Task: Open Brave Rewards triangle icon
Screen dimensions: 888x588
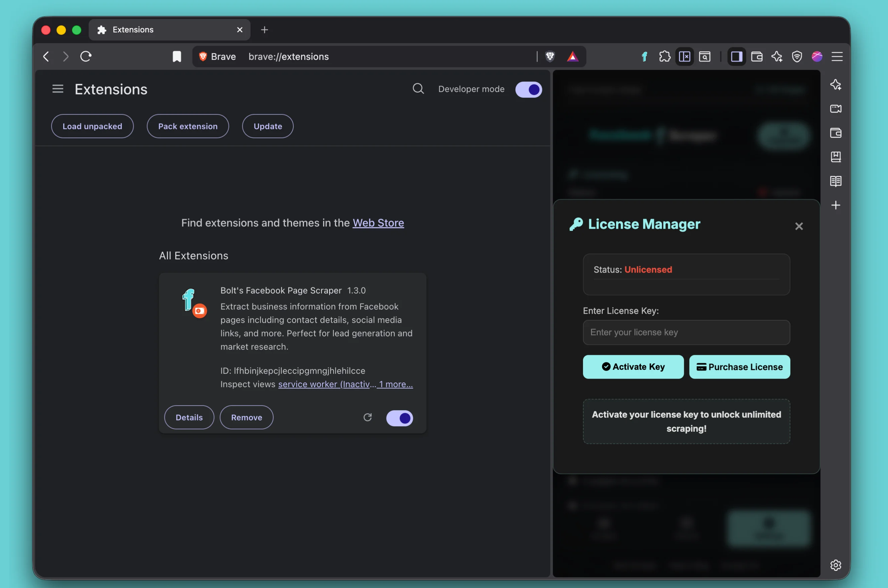Action: click(572, 57)
